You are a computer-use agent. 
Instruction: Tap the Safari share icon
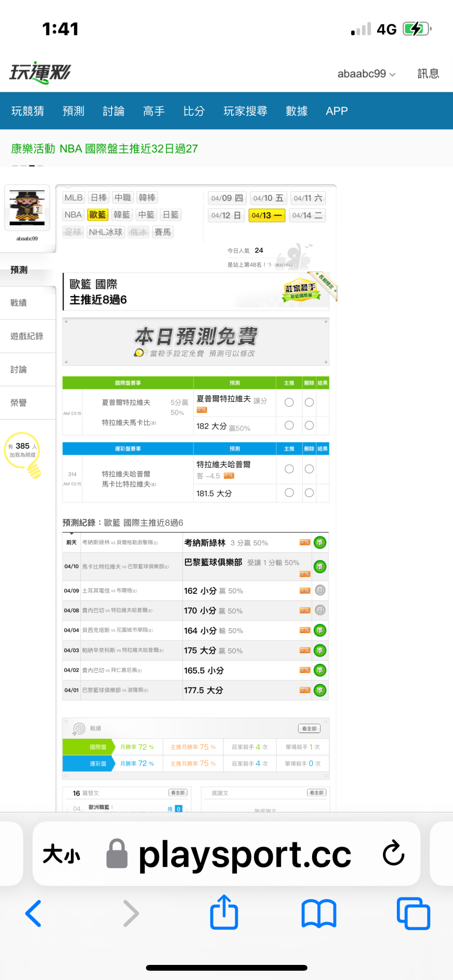[224, 912]
